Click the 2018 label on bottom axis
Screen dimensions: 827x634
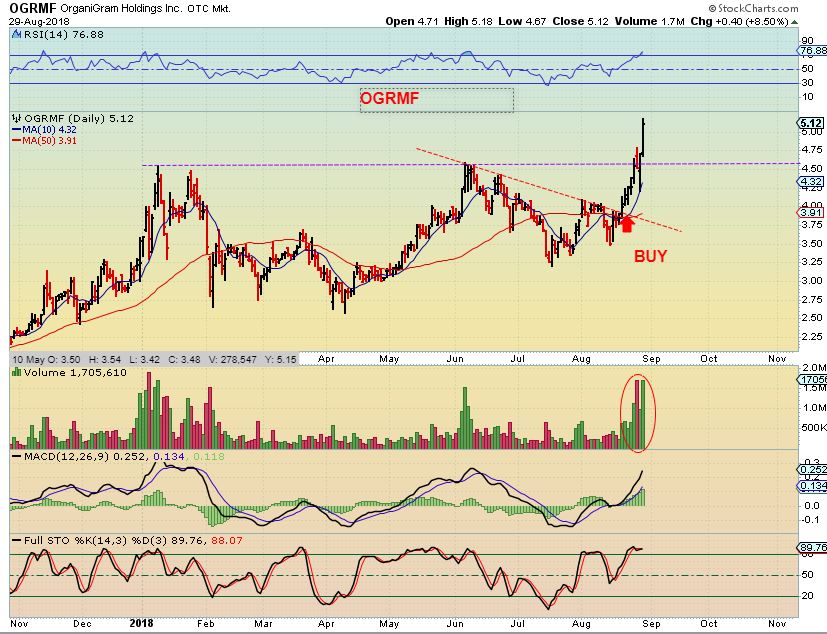[x=141, y=623]
